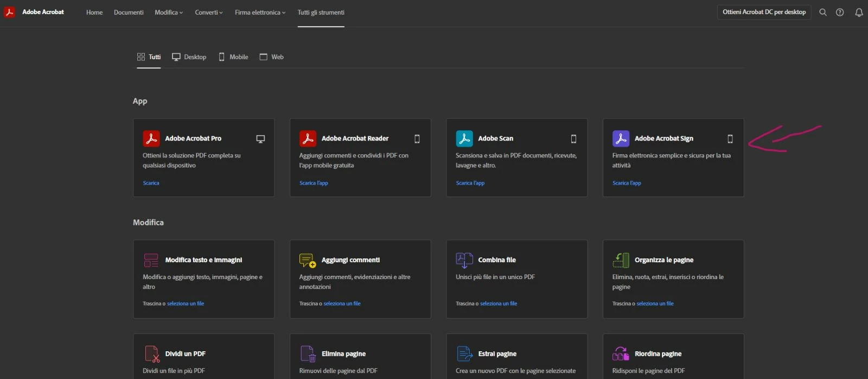The height and width of the screenshot is (379, 868).
Task: Click the Adobe Acrobat brand name text
Action: [43, 12]
